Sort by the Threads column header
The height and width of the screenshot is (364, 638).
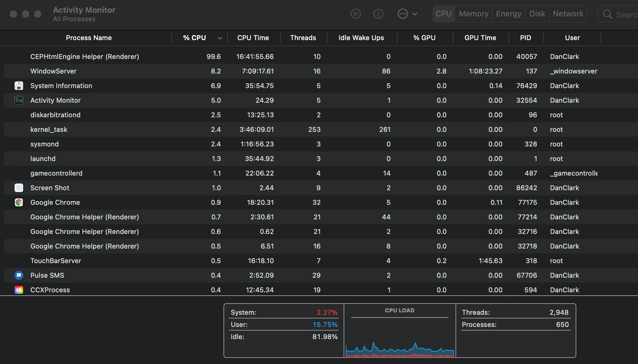[x=303, y=38]
